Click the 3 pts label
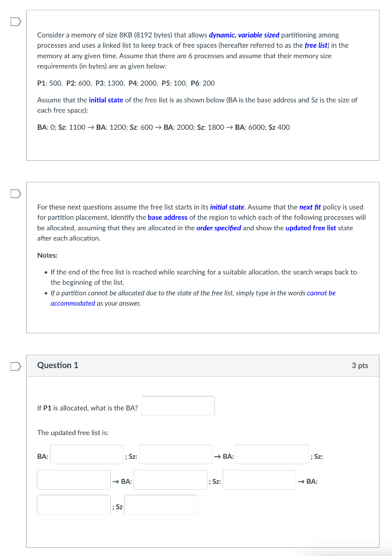 (x=360, y=365)
